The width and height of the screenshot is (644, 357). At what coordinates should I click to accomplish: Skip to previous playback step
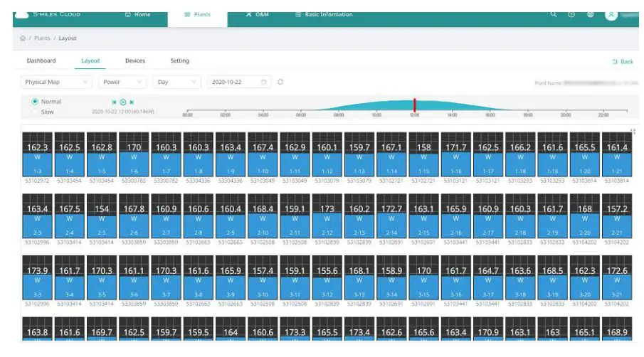click(114, 102)
